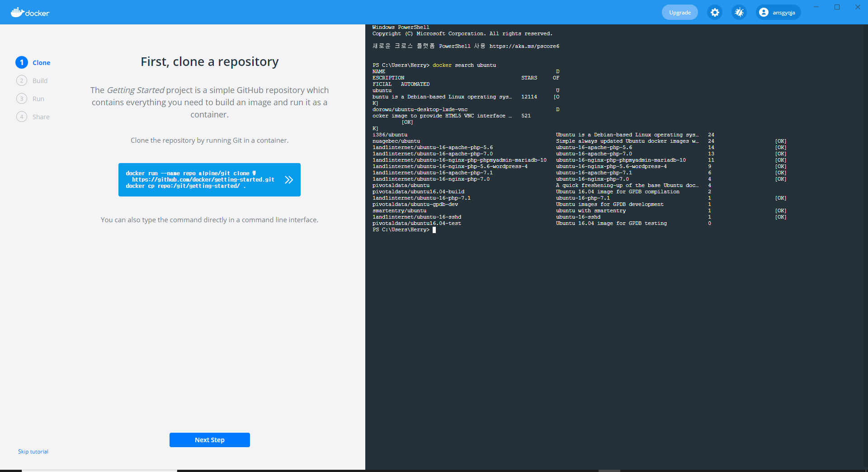
Task: Select step 1 Clone in sidebar
Action: tap(33, 62)
